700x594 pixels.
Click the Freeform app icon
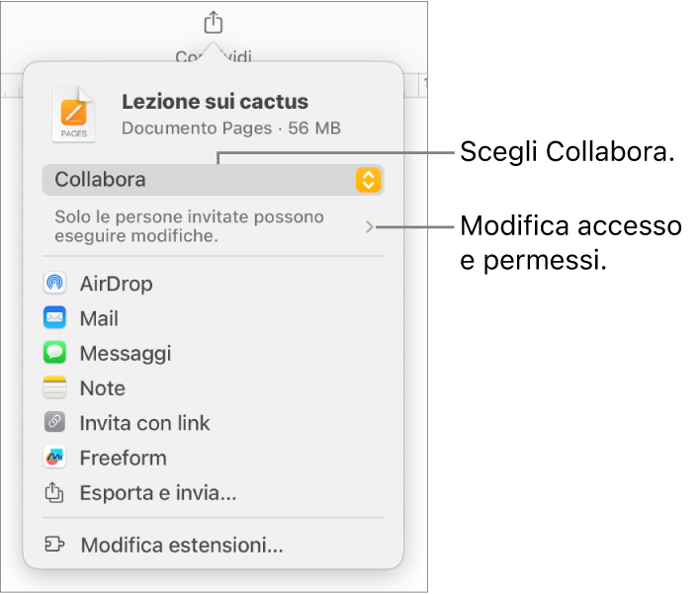coord(55,458)
